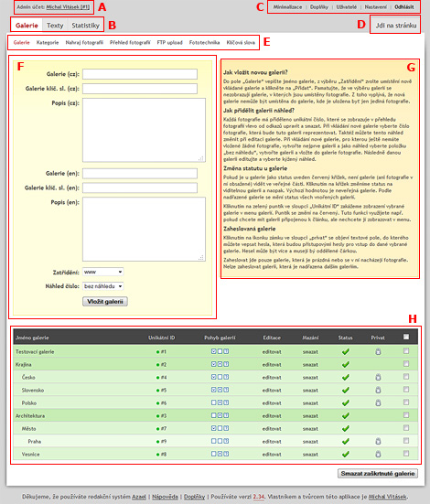The image size is (430, 504).
Task: Open the Náhled číslo dropdown
Action: (102, 286)
